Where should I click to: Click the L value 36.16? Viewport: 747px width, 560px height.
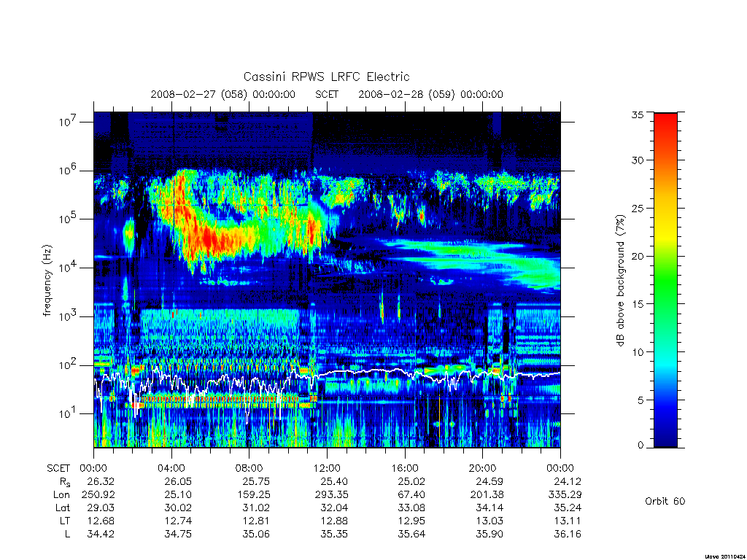click(568, 534)
